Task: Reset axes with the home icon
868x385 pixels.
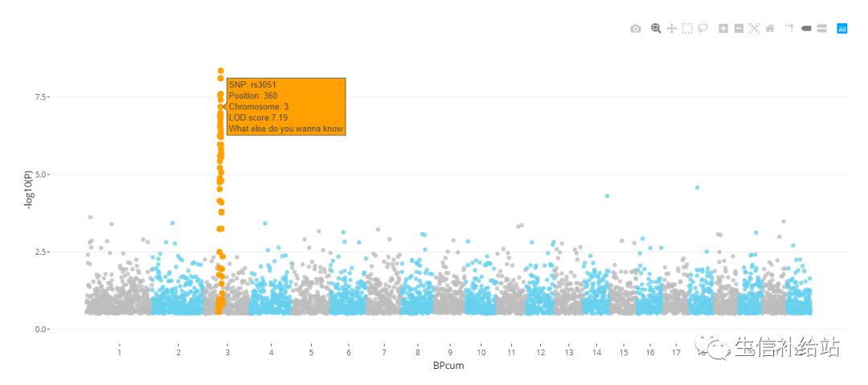Action: (x=770, y=28)
